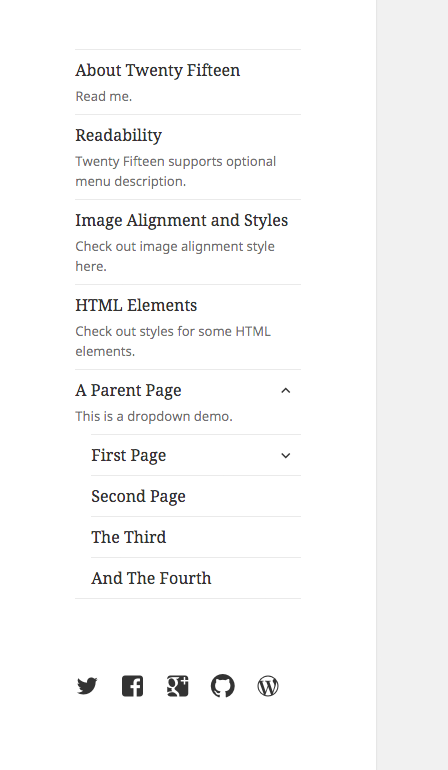448x770 pixels.
Task: Collapse the A Parent Page submenu chevron
Action: (285, 391)
